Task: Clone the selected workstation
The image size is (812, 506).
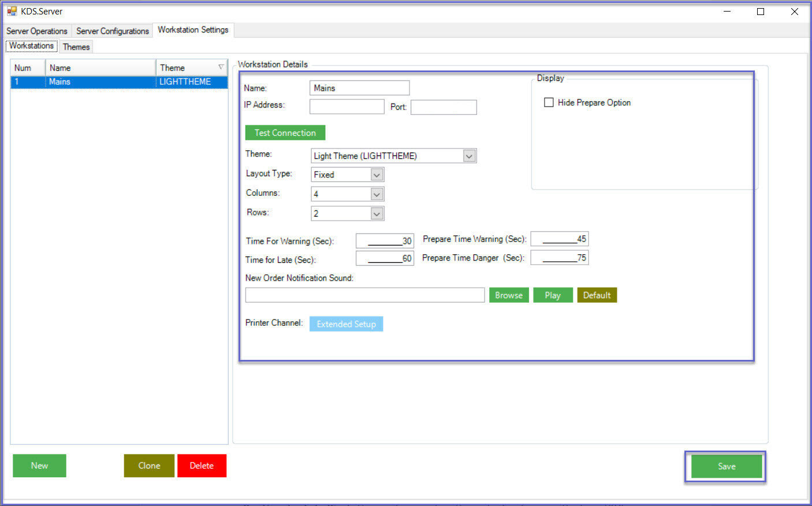Action: (x=149, y=466)
